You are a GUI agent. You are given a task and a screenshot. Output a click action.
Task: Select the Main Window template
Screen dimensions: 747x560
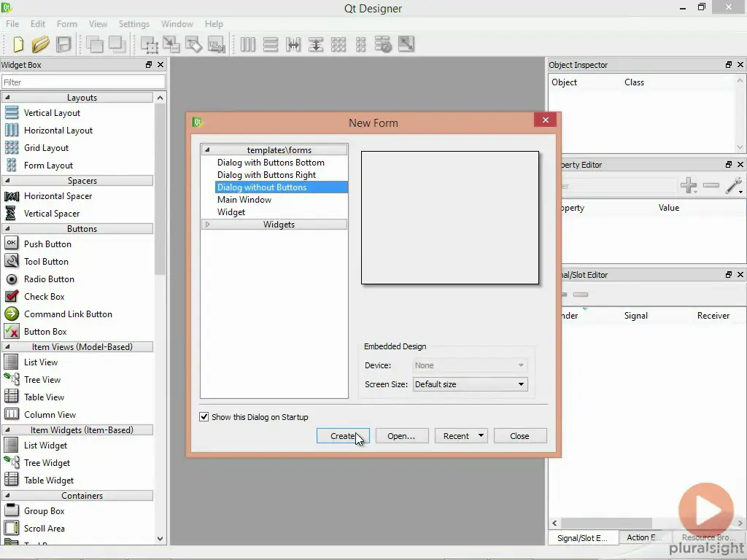(x=244, y=200)
